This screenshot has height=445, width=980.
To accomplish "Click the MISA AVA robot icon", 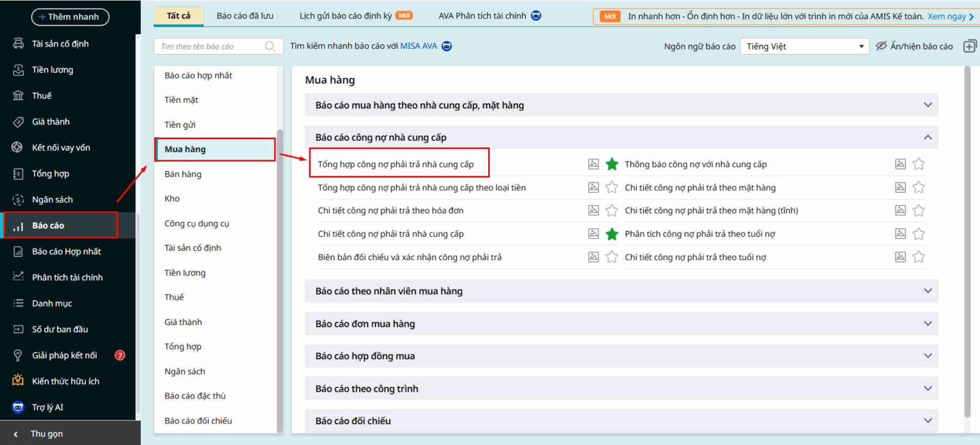I will [447, 47].
